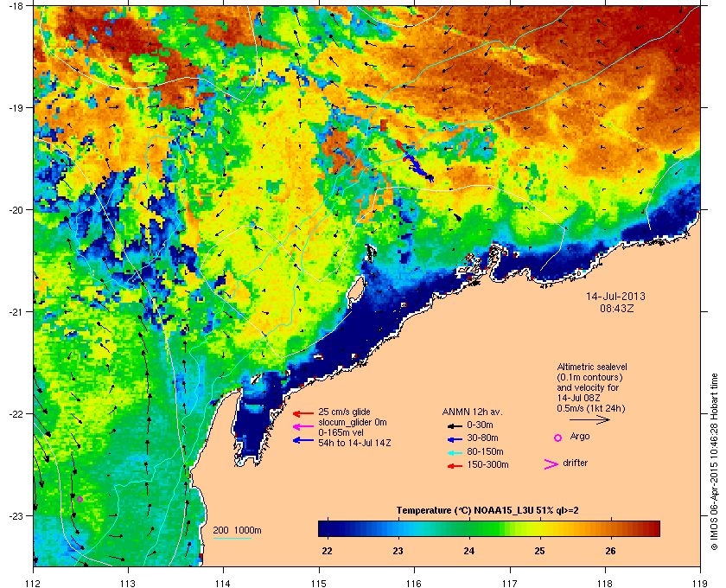Click the '30-80m' depth label
The height and width of the screenshot is (588, 726).
(x=482, y=438)
